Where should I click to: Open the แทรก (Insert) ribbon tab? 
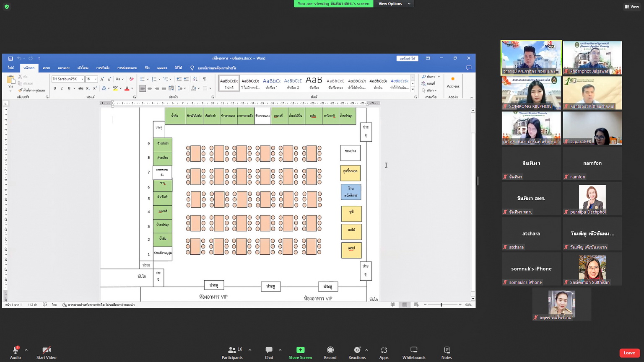(46, 68)
